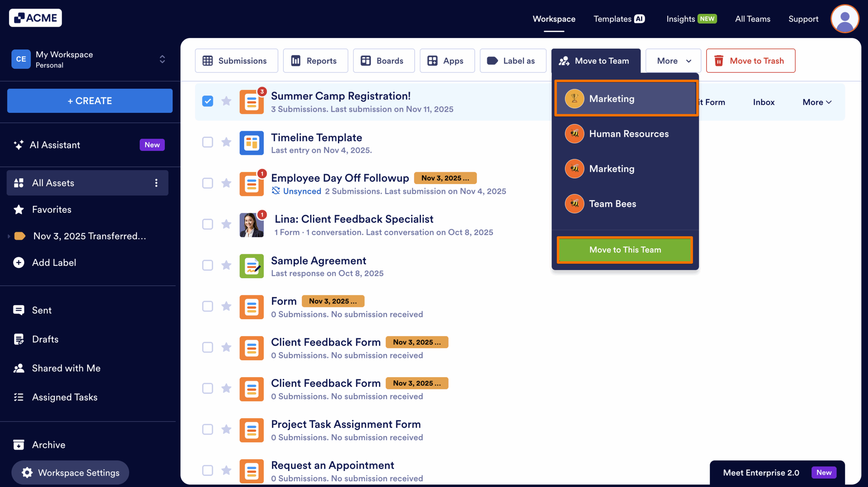The width and height of the screenshot is (868, 487).
Task: Star the Sample Agreement form
Action: 226,265
